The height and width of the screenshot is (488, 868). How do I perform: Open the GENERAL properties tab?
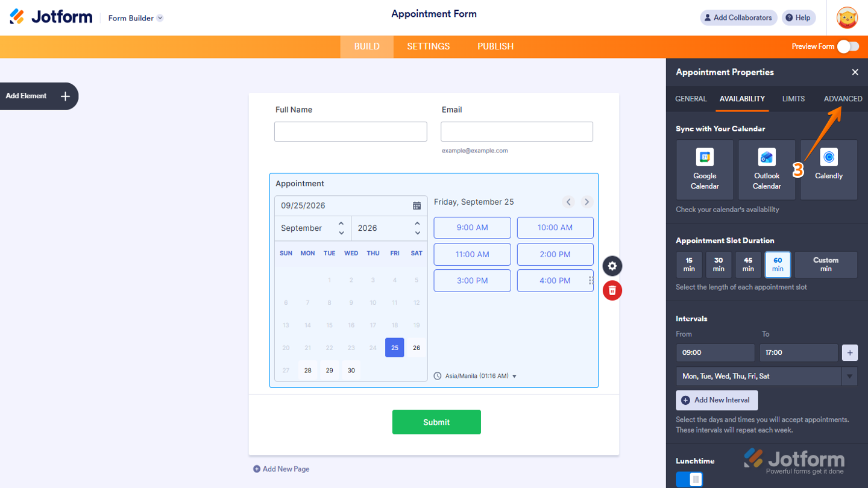point(691,99)
